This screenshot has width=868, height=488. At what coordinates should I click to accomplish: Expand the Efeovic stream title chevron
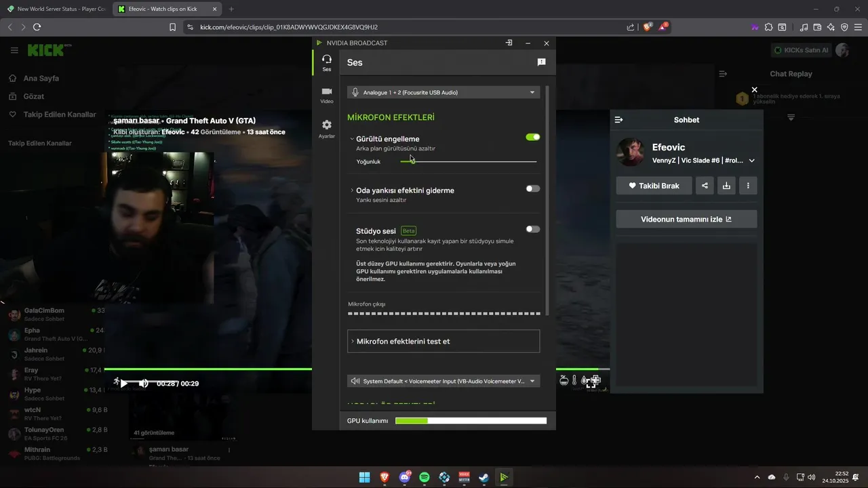coord(751,161)
